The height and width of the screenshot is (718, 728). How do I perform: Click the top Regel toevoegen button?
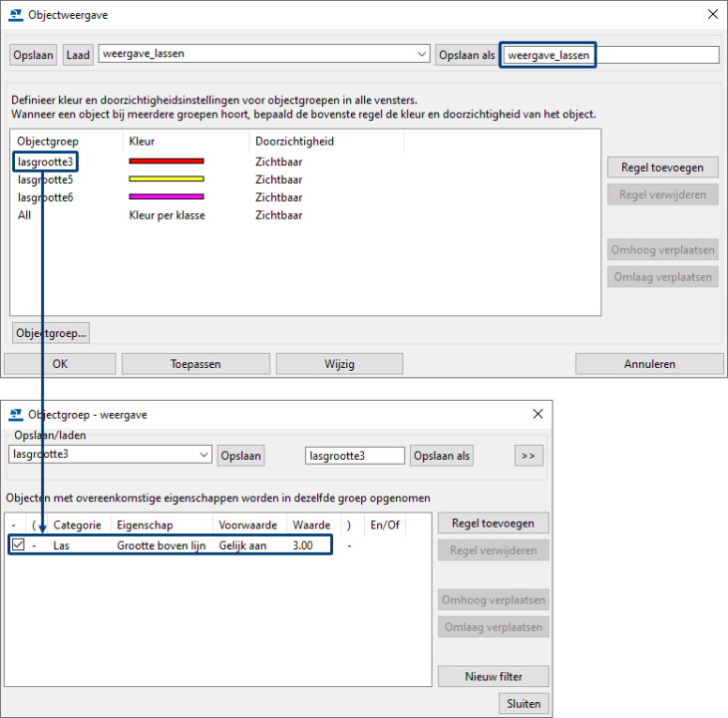pos(662,168)
